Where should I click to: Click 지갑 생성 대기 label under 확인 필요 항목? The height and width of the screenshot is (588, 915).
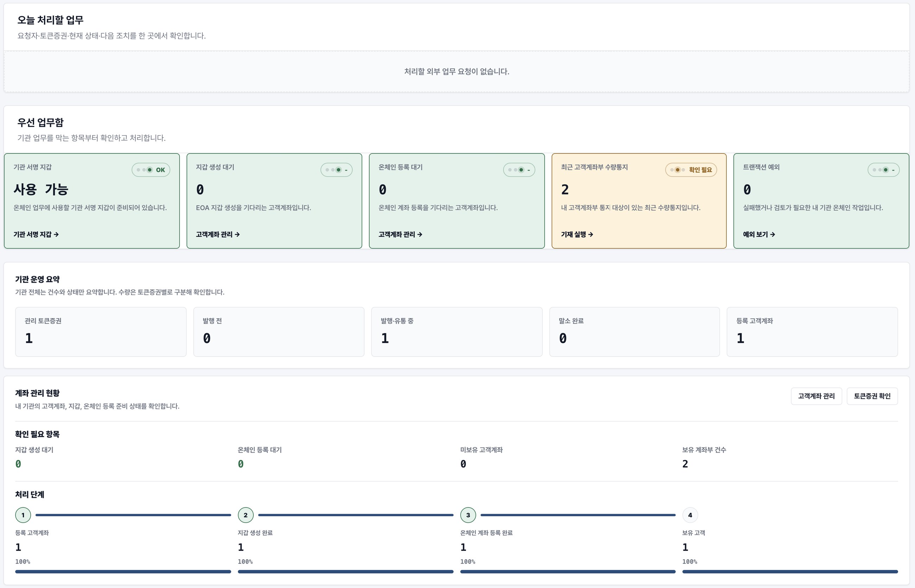pos(34,450)
